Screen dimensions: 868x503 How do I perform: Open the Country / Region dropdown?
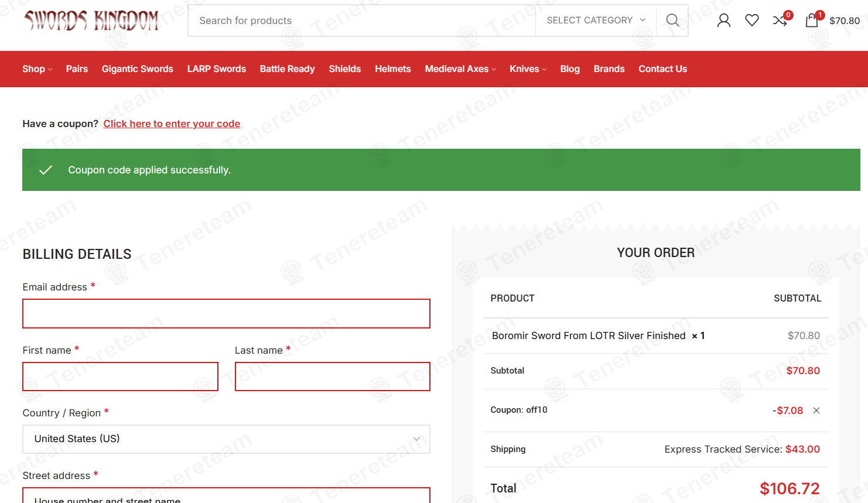click(226, 439)
